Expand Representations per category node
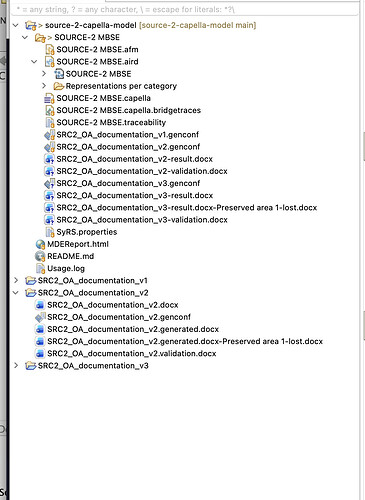The image size is (365, 500). point(44,86)
